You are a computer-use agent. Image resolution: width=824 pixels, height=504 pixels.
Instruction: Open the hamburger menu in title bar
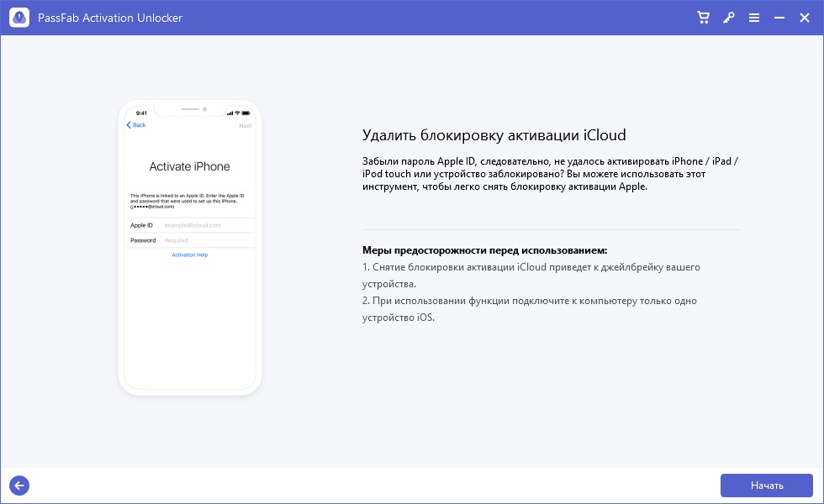pos(754,18)
